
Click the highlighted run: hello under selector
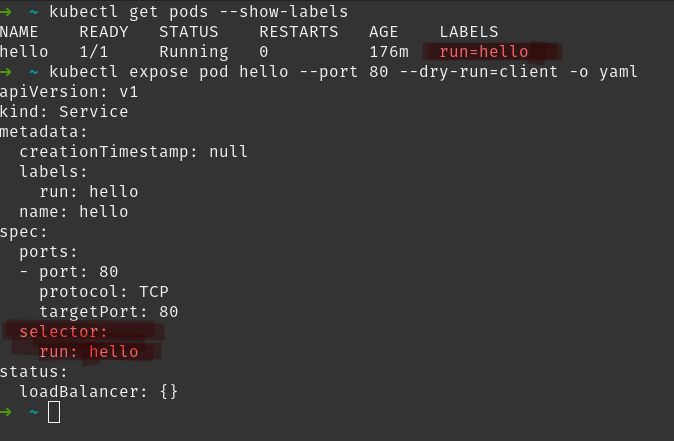88,352
